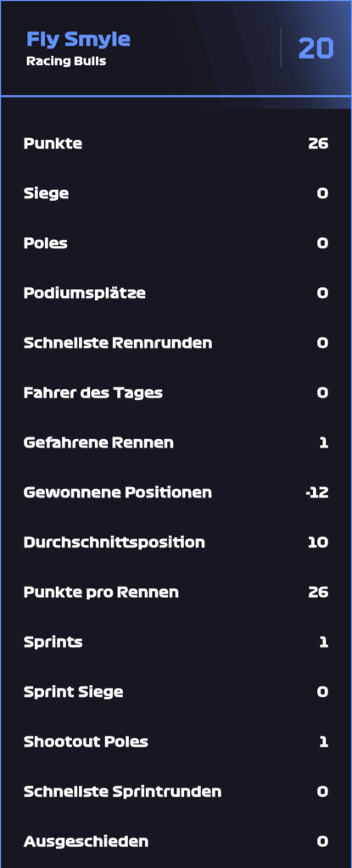The image size is (352, 868).
Task: Select the driver number 20
Action: coord(316,48)
